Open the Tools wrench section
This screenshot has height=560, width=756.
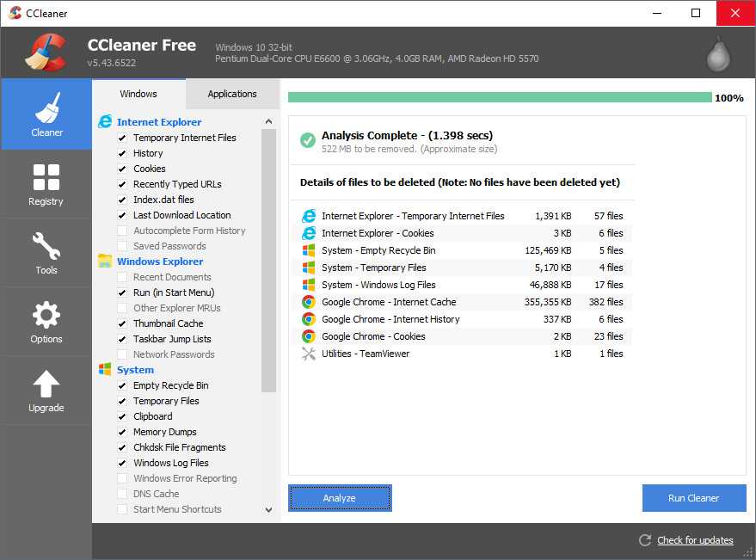(46, 253)
